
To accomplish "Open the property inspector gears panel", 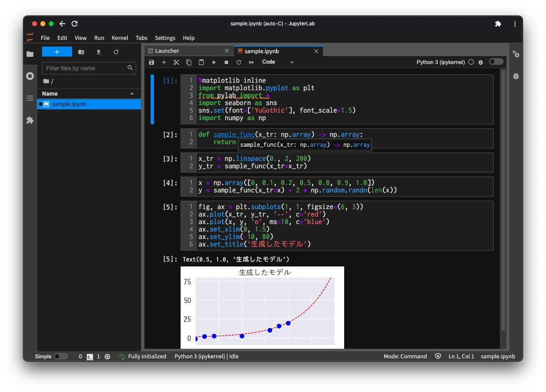I will (516, 54).
